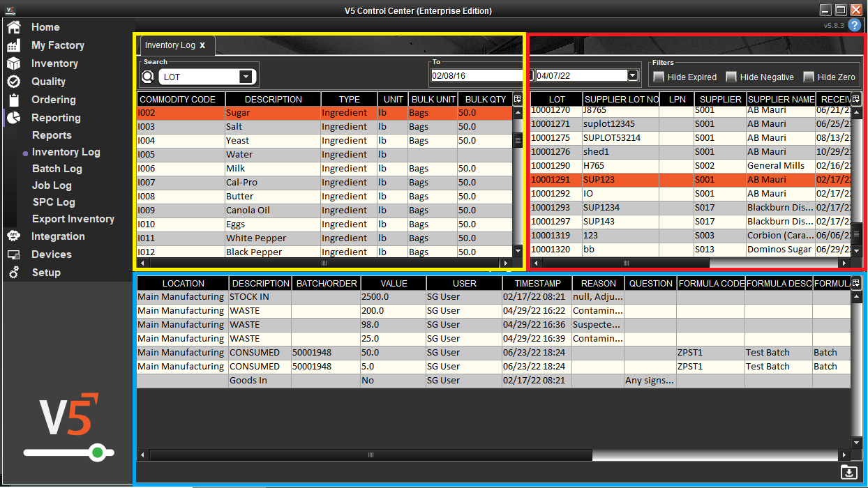Enable the Hide Expired filter
The image size is (868, 488).
coord(659,77)
